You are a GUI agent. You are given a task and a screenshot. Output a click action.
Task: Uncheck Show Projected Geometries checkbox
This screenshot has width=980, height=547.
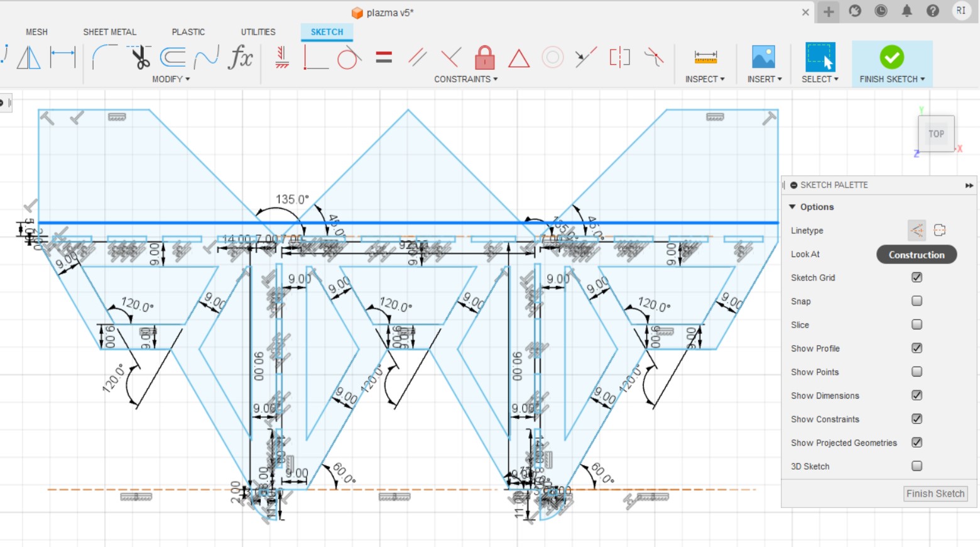point(917,442)
